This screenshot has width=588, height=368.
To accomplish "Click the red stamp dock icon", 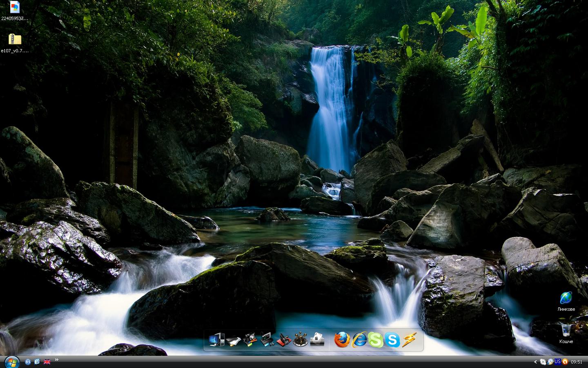I will click(284, 340).
